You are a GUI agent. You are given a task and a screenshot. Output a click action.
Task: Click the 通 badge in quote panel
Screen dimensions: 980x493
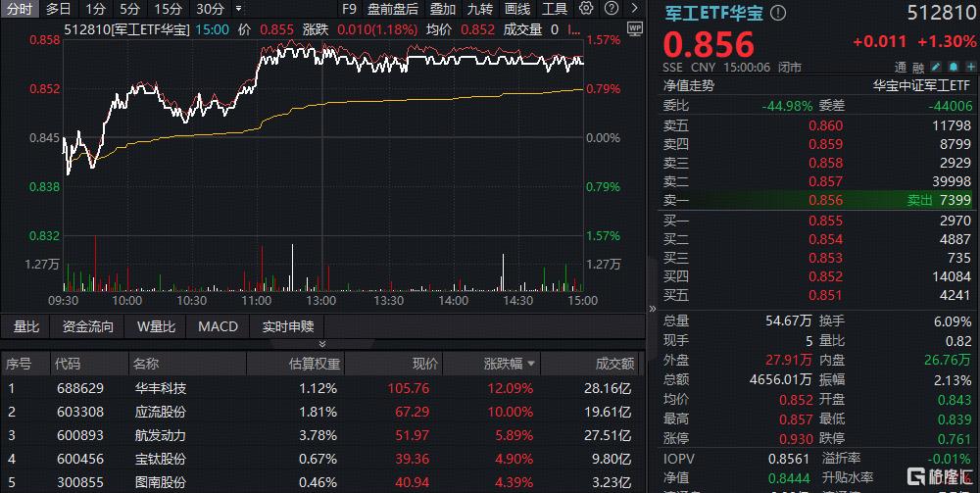[x=901, y=67]
